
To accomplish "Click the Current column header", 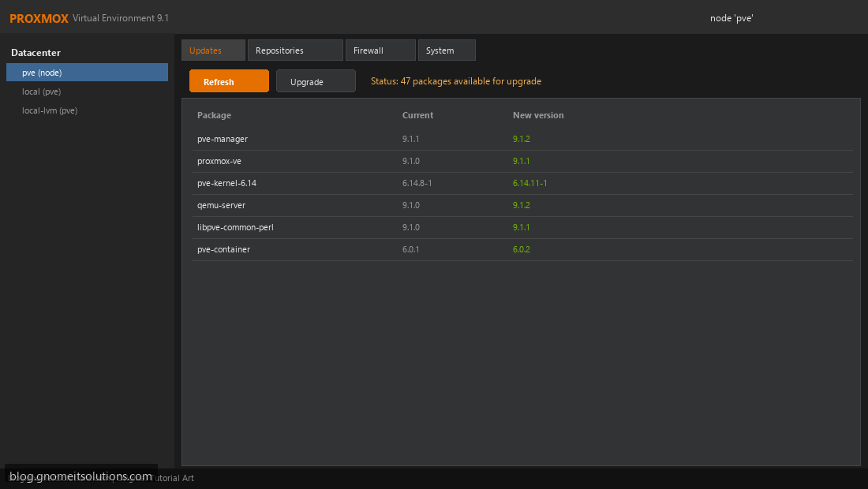I will click(418, 115).
